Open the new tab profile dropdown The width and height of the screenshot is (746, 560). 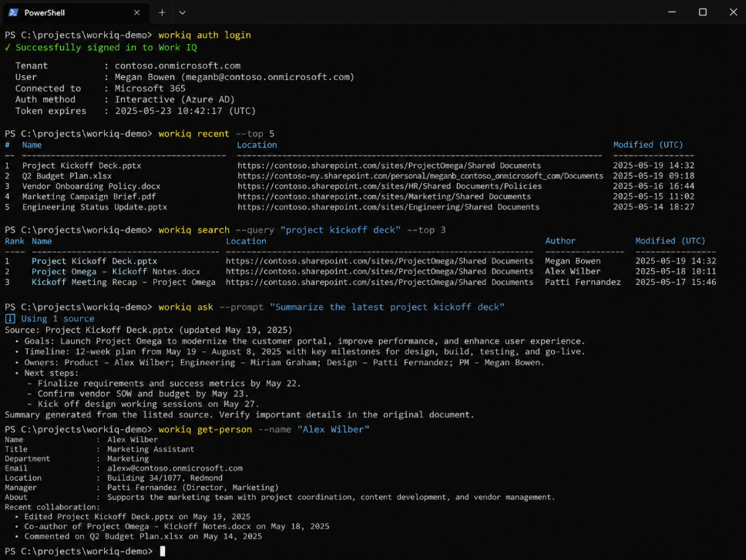click(x=182, y=12)
